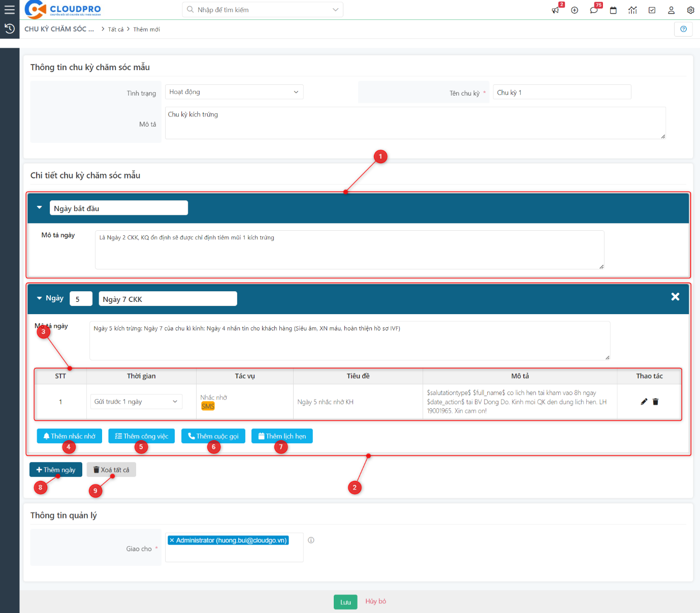
Task: Click the Xoá tất cả button
Action: tap(111, 470)
